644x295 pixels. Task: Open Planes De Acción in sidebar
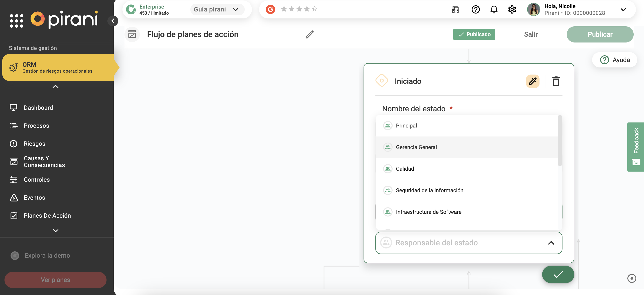coord(47,215)
